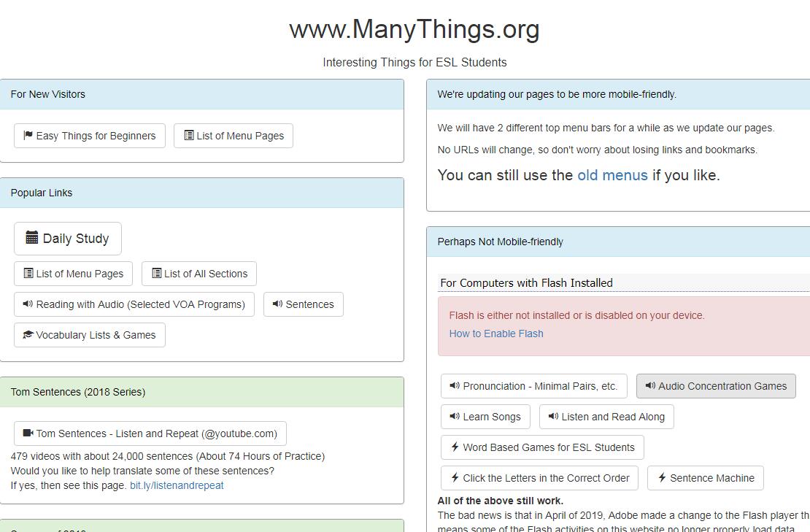
Task: Click the www.ManyThings.org title
Action: [414, 29]
